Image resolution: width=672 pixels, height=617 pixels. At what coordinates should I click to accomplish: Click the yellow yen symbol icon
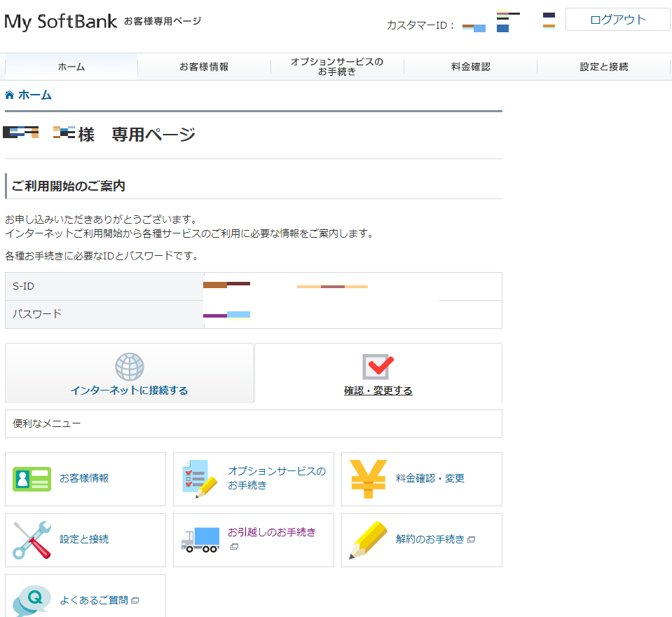click(368, 479)
